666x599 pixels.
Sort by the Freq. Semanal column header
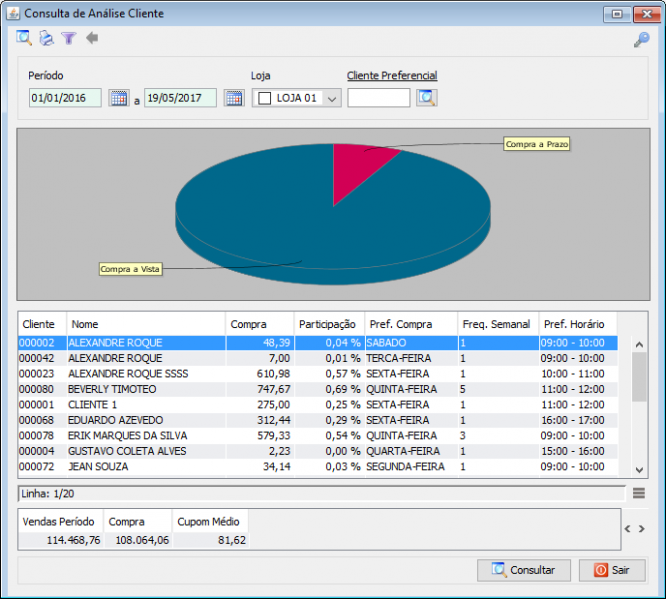point(498,324)
